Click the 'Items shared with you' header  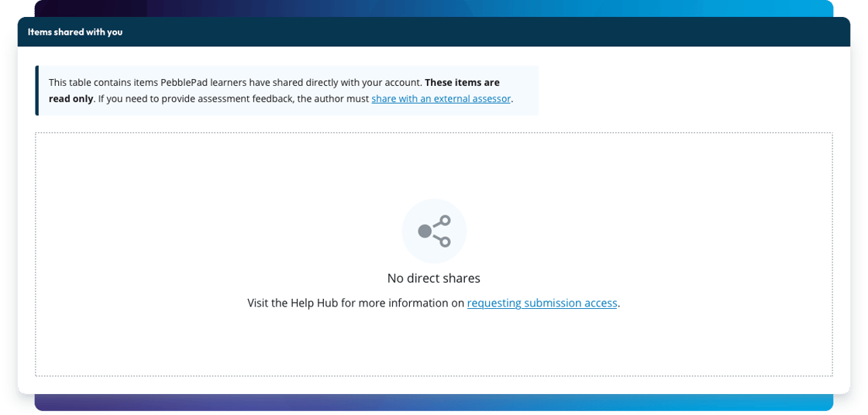[x=75, y=32]
